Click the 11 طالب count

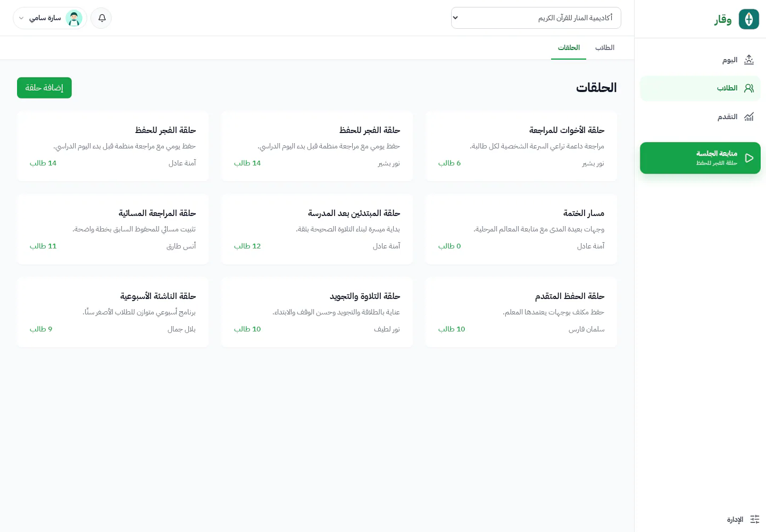[x=43, y=246]
